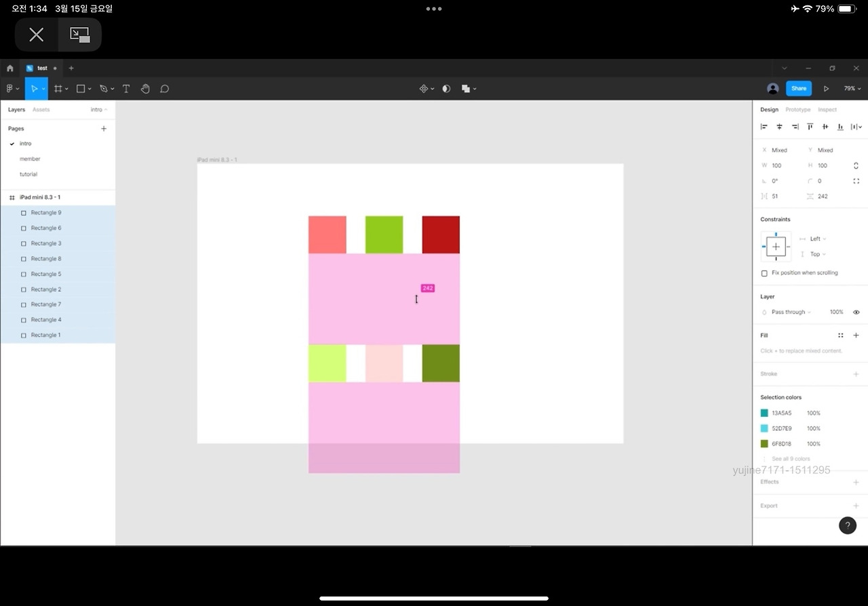Open the user avatar icon
868x606 pixels.
(772, 89)
